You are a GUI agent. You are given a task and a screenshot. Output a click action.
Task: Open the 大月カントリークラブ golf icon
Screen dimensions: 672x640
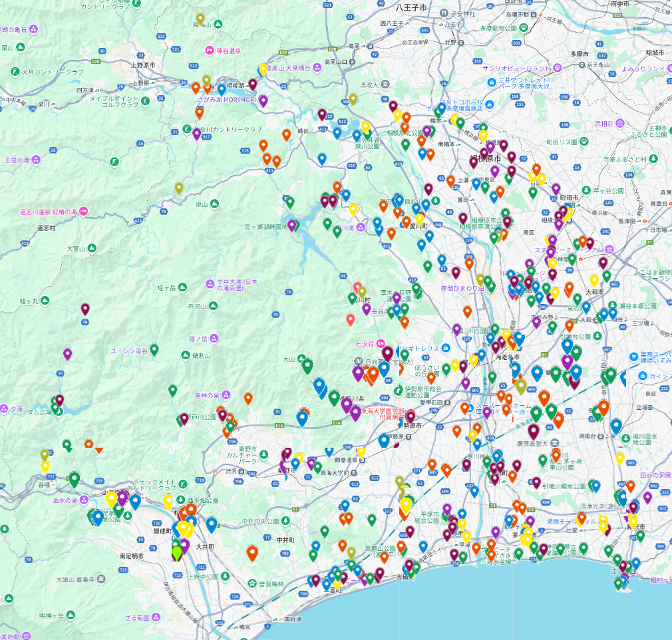tap(15, 72)
